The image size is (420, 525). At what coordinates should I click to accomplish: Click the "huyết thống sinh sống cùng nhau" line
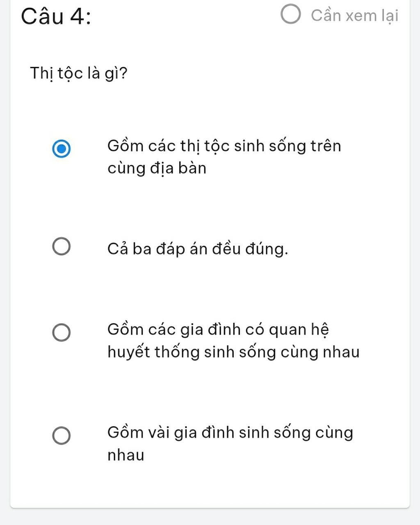pos(233,352)
